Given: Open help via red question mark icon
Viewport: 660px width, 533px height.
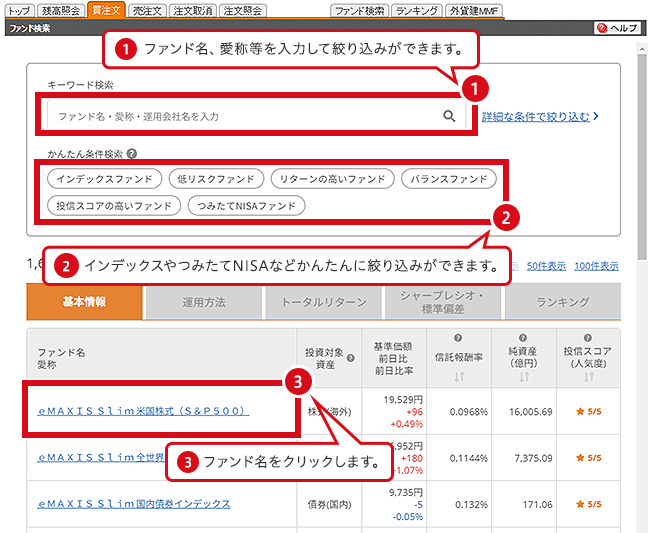Looking at the screenshot, I should pyautogui.click(x=601, y=28).
